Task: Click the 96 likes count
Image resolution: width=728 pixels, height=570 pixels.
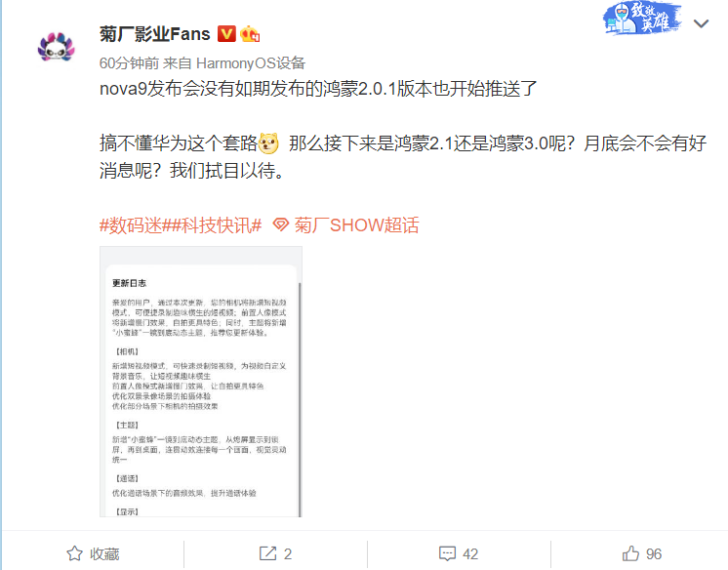Action: point(654,553)
